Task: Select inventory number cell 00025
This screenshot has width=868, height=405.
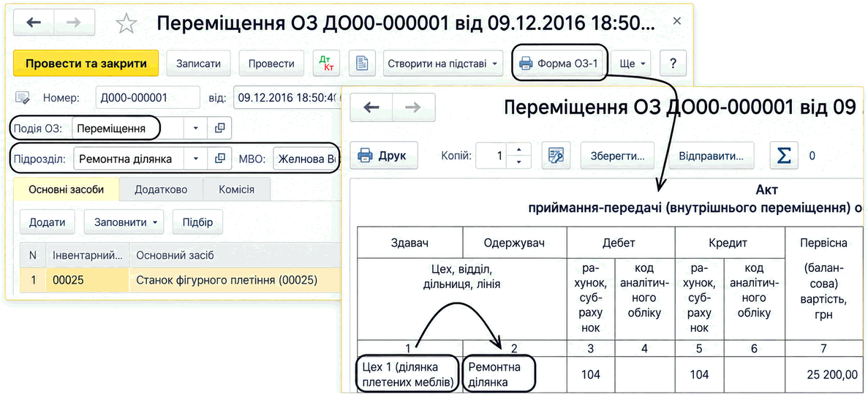Action: tap(88, 281)
